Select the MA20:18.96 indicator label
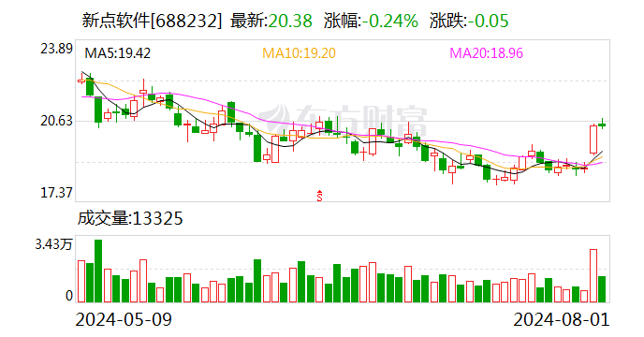This screenshot has width=644, height=337. coord(487,53)
